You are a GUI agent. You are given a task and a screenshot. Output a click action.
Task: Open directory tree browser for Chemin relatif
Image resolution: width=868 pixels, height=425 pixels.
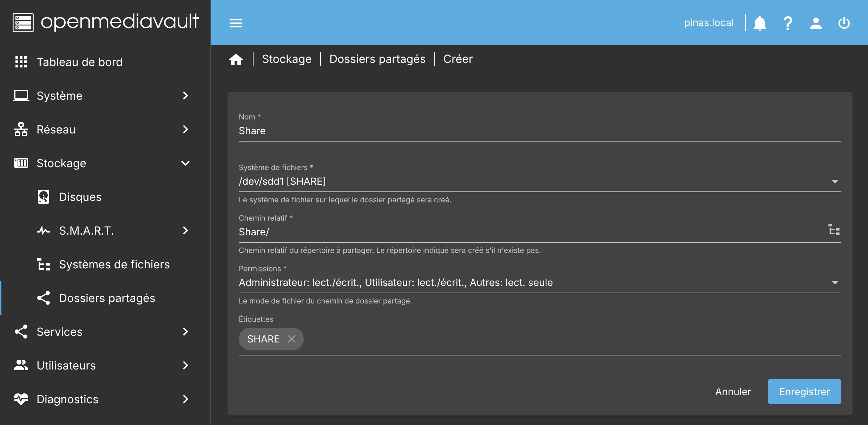[x=834, y=230]
